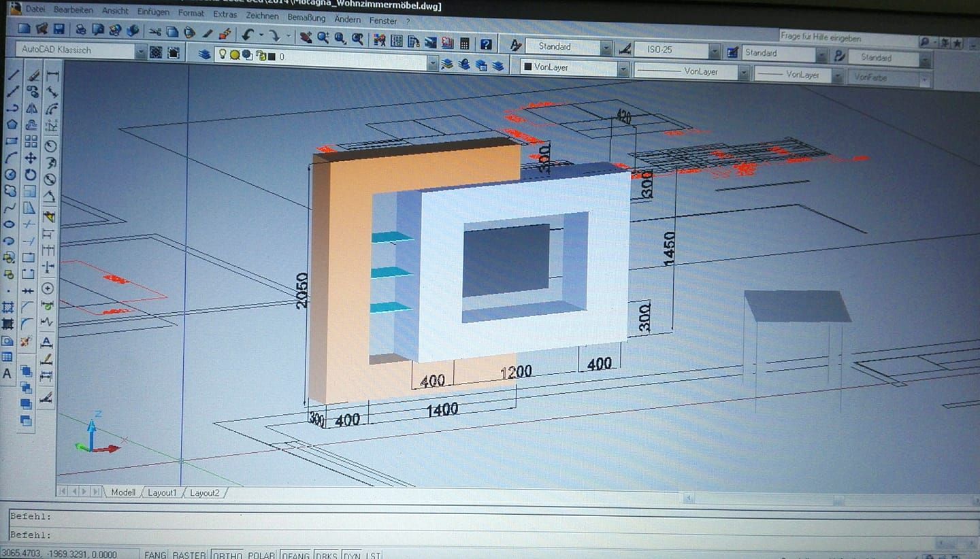Open the Layer Properties Manager icon

203,54
